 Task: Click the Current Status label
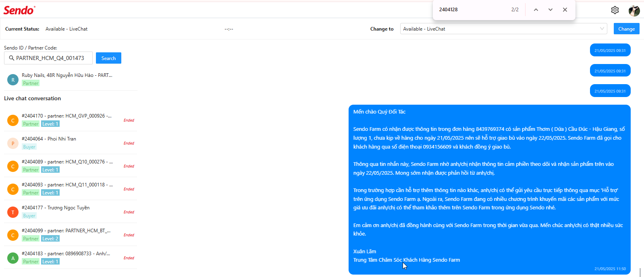tap(22, 29)
